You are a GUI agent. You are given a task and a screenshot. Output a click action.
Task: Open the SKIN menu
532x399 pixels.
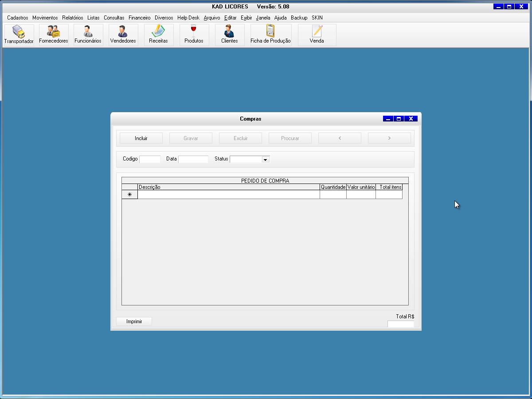[317, 18]
